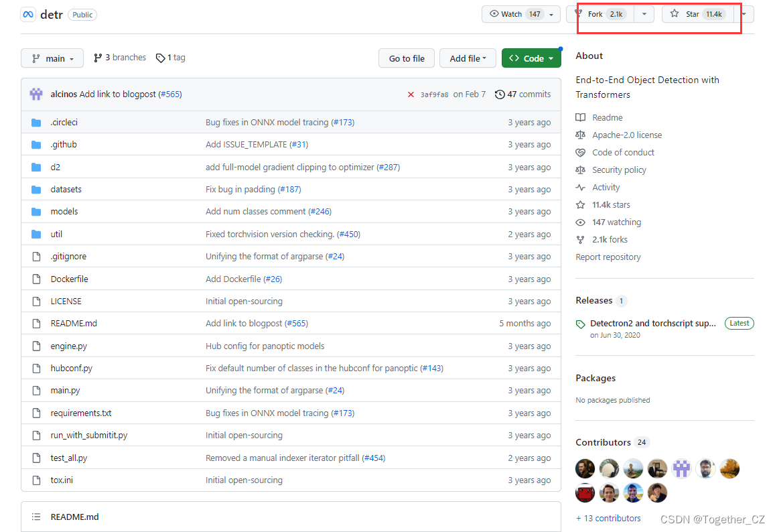The image size is (775, 532).
Task: Open Detectron2 and torchscript release
Action: (x=652, y=323)
